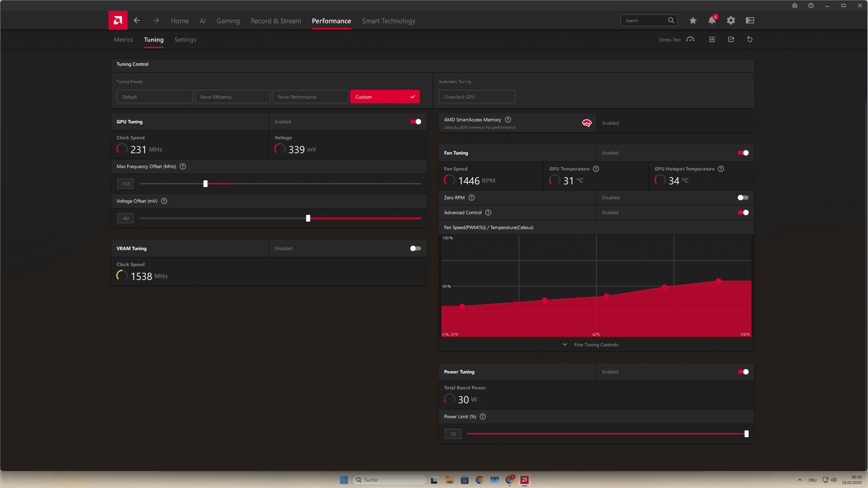Select Favor Efficiency preset
868x488 pixels.
[233, 97]
